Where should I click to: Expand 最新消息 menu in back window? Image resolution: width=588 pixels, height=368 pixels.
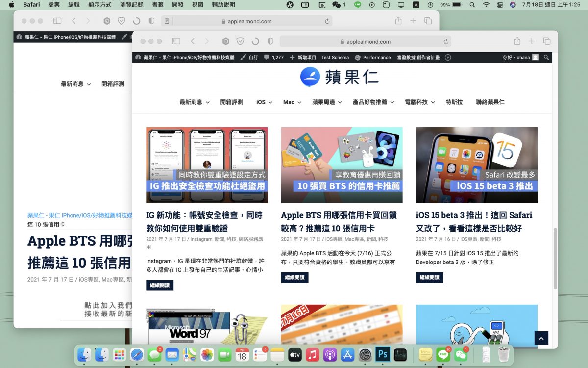pos(76,84)
